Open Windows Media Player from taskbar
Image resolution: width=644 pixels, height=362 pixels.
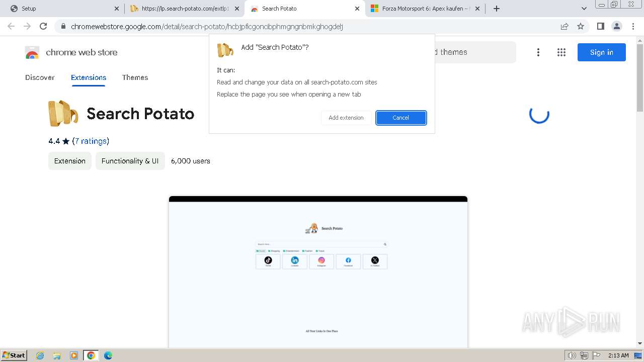pyautogui.click(x=74, y=355)
